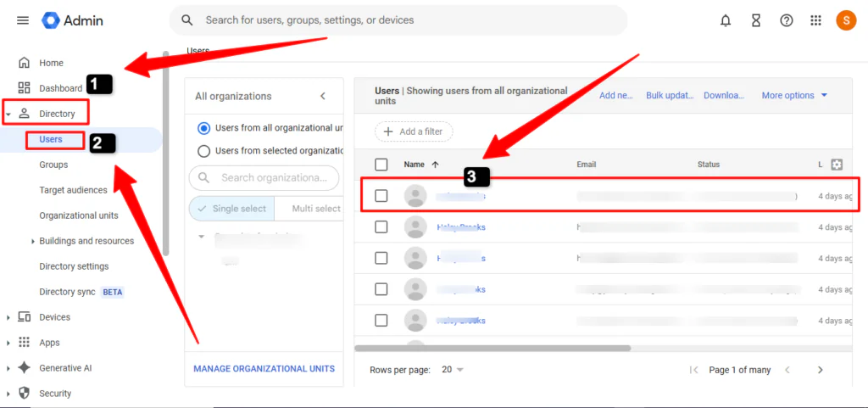Viewport: 868px width, 408px height.
Task: Tick the checkbox of the fifth user row
Action: point(381,320)
